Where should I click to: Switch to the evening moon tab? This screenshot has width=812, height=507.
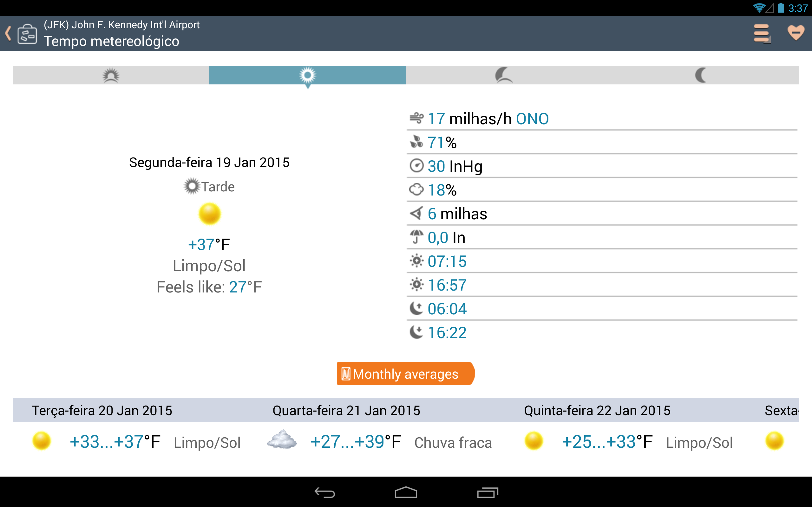[504, 75]
